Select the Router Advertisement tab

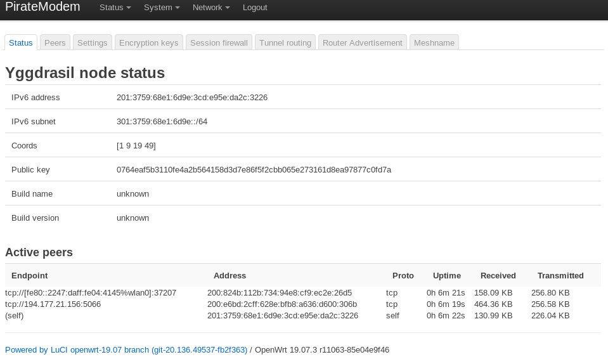click(x=362, y=42)
